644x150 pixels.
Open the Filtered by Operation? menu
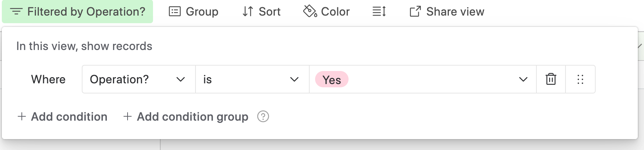[77, 12]
